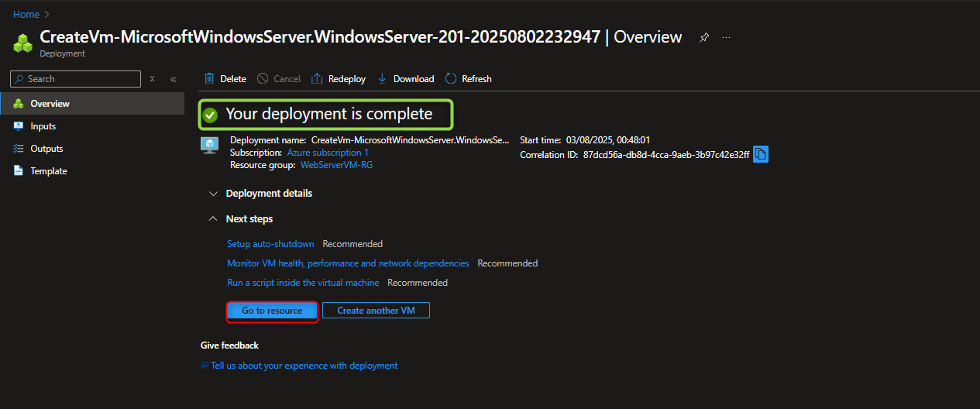Open Monitor VM health and performance link
The width and height of the screenshot is (980, 409).
pyautogui.click(x=348, y=263)
